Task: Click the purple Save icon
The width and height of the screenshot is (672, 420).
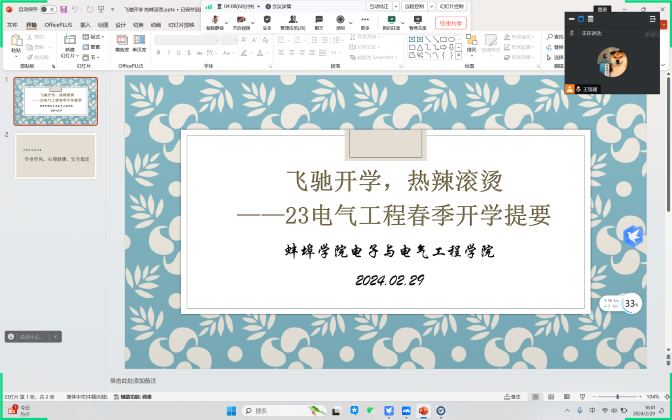Action: coord(63,9)
